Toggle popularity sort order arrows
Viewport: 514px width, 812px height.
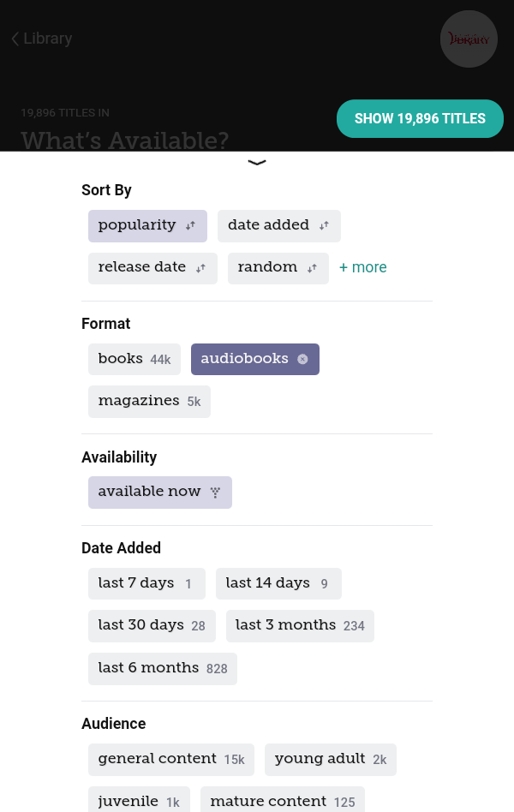point(190,226)
